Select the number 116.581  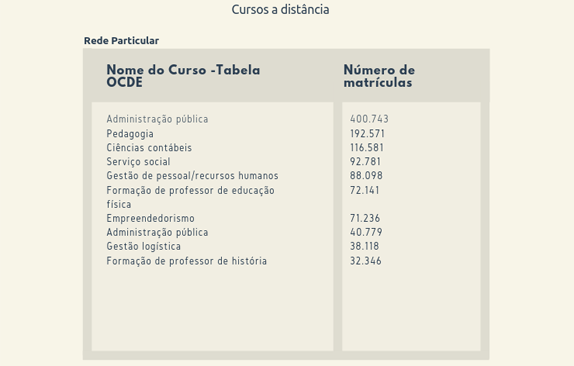(367, 147)
